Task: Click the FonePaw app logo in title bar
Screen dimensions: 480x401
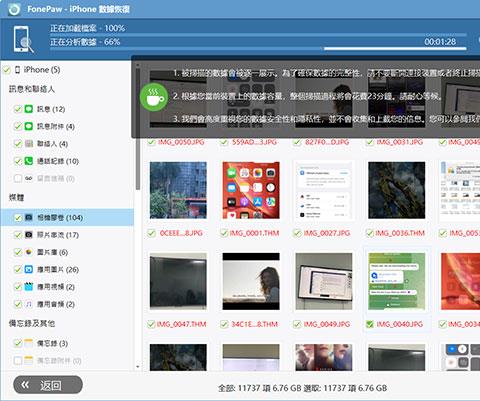Action: (x=14, y=9)
